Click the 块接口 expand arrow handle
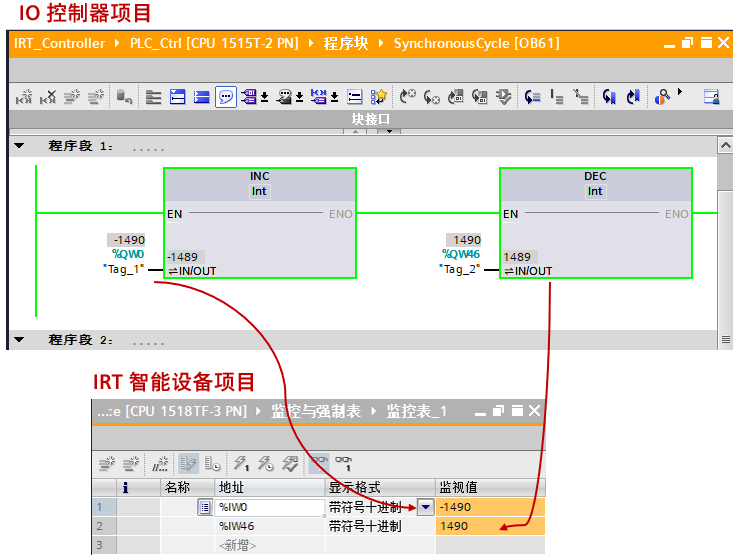Screen dimensions: 736x560 coord(390,131)
